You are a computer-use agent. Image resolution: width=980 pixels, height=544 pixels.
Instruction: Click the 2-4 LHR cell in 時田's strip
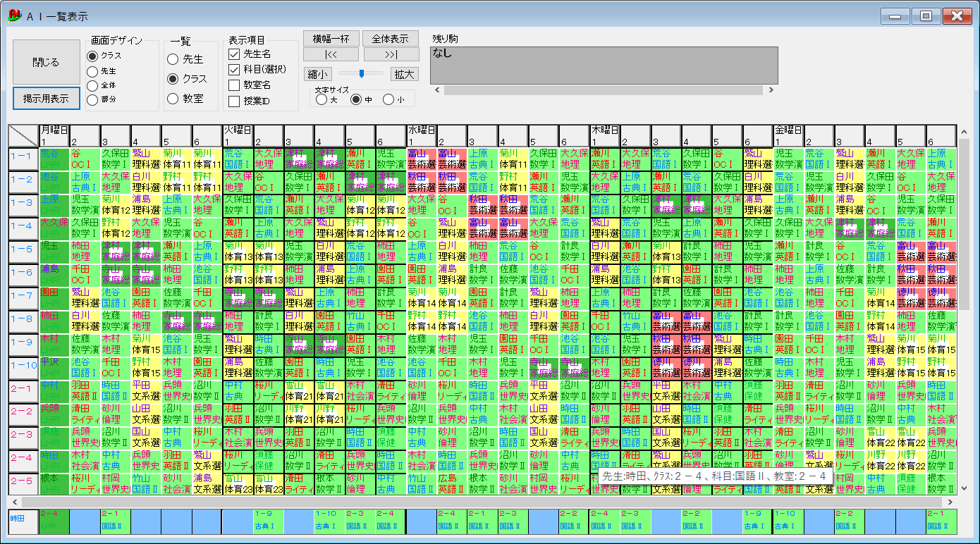[54, 521]
